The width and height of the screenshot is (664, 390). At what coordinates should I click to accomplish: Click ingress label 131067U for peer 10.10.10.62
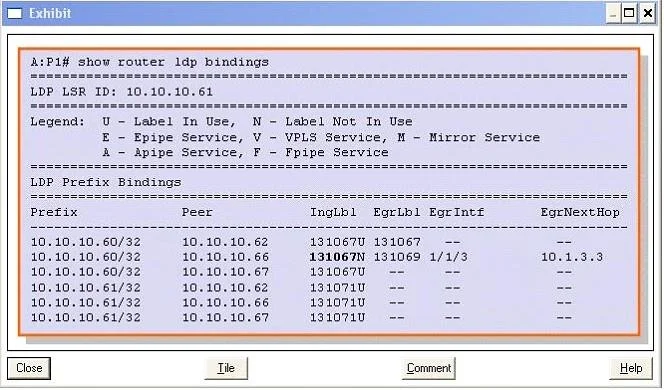(x=337, y=242)
